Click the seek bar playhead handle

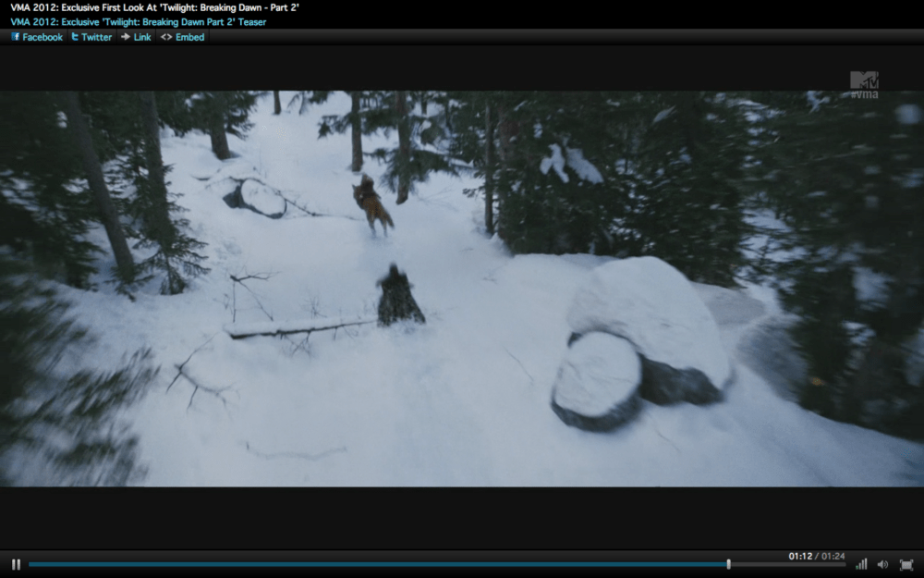coord(728,564)
